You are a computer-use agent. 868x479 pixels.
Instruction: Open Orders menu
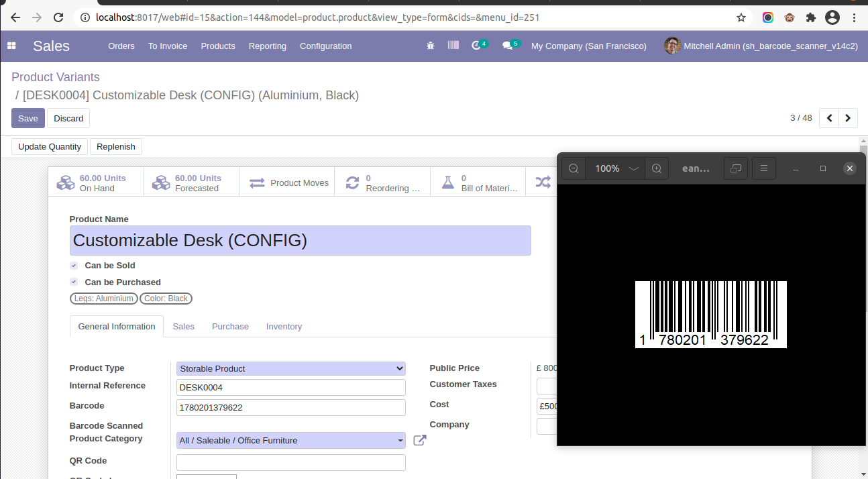point(121,46)
